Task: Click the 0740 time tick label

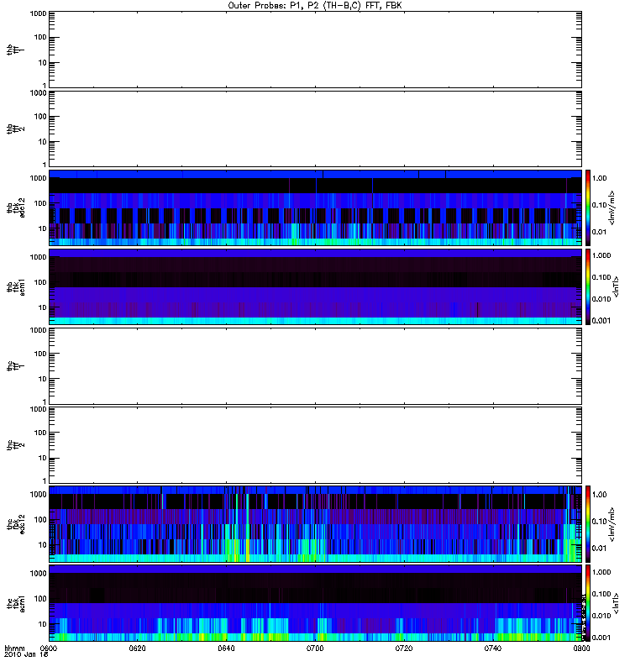Action: (493, 648)
